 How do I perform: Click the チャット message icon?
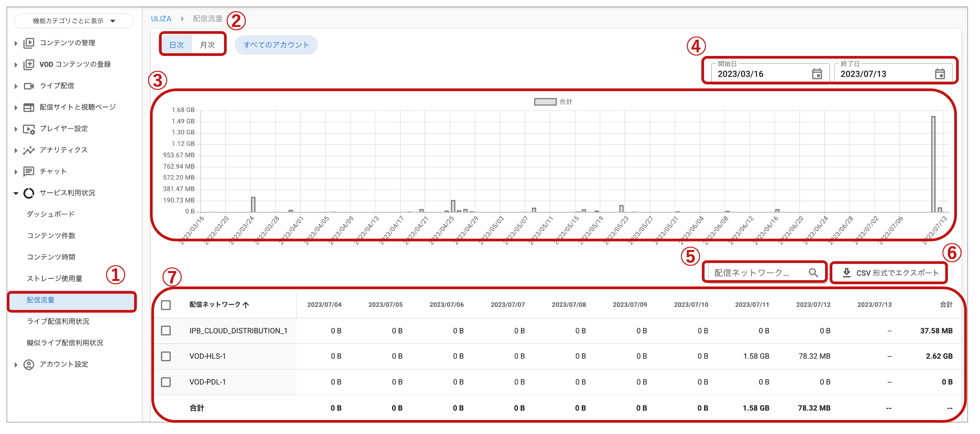click(x=29, y=171)
